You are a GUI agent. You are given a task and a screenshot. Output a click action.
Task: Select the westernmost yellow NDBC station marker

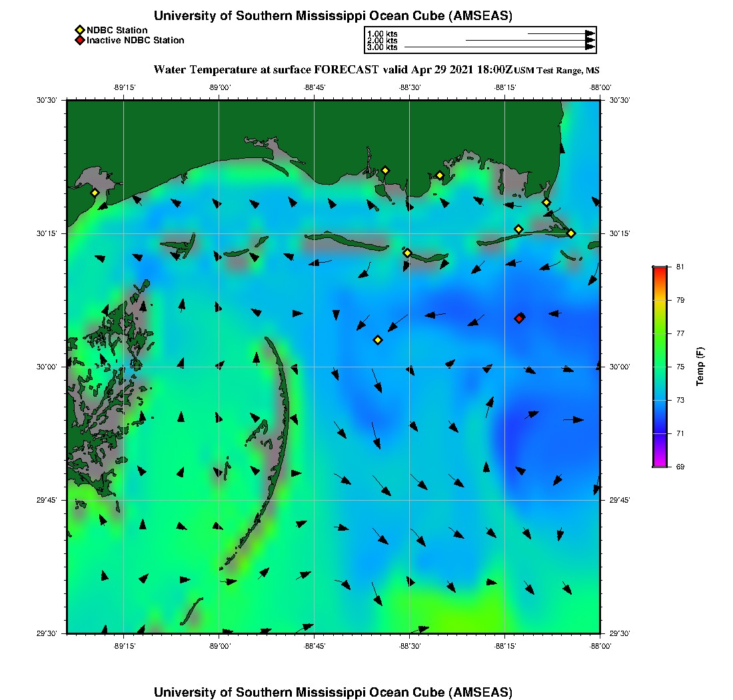[95, 193]
